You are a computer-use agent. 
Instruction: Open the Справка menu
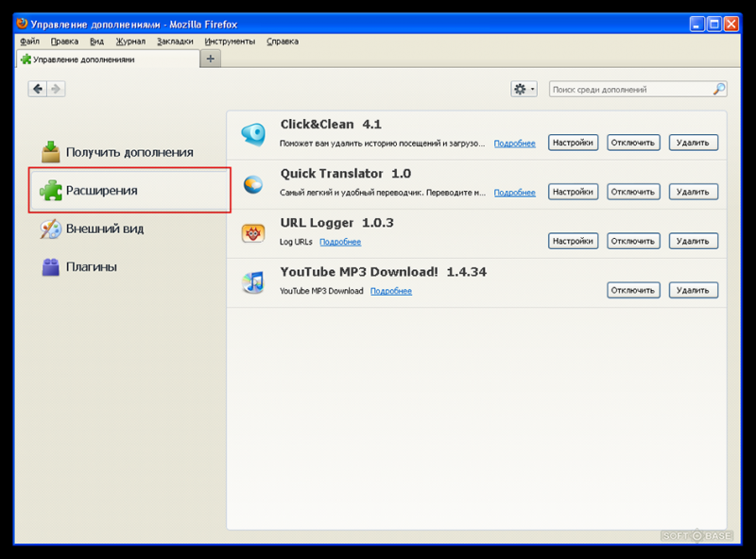point(283,42)
